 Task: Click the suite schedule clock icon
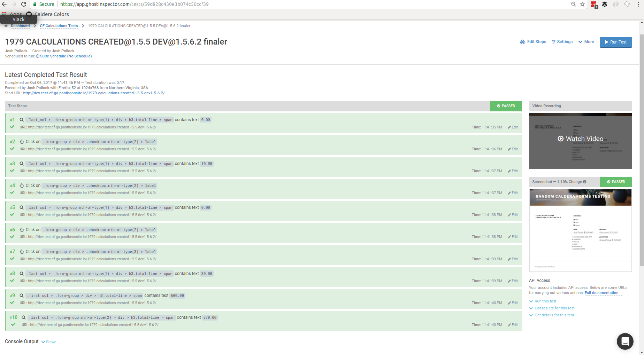(x=38, y=56)
